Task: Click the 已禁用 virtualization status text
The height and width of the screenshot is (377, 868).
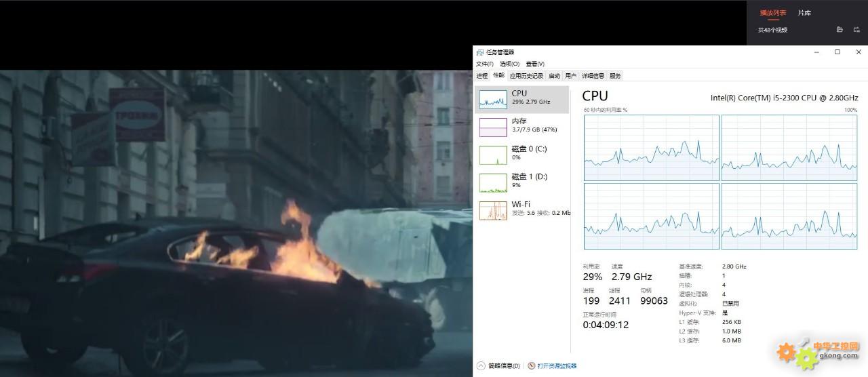Action: click(730, 304)
